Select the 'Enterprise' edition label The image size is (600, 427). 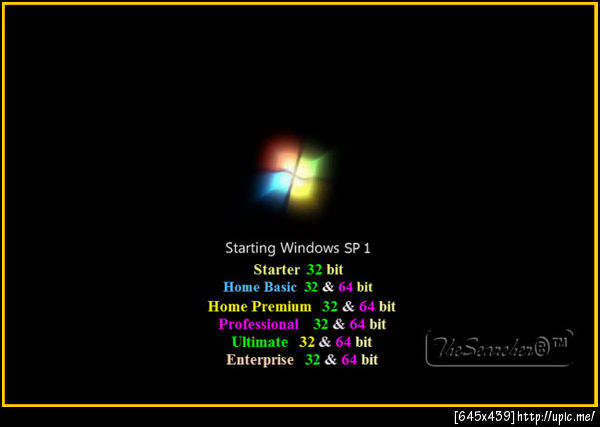[x=260, y=360]
